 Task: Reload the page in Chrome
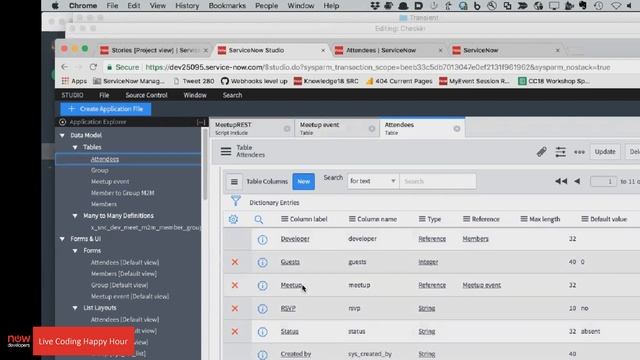point(93,67)
